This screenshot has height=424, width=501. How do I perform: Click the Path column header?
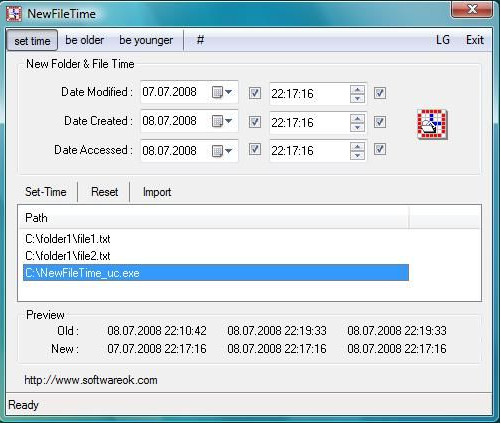tap(213, 218)
